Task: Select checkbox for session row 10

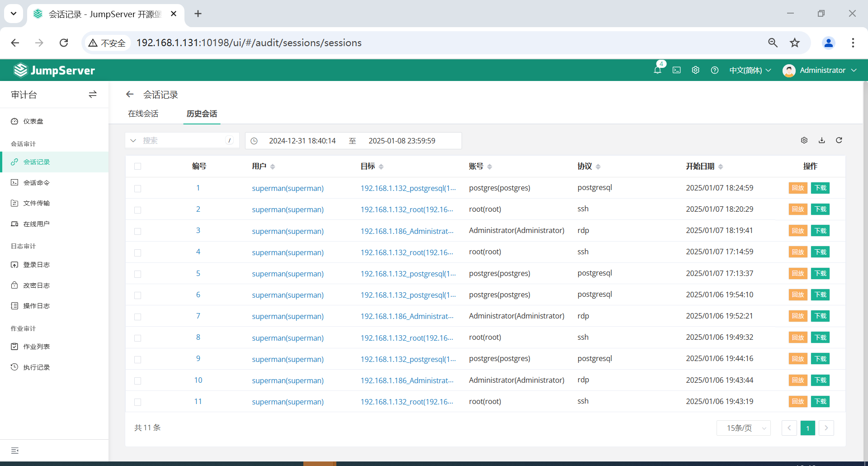Action: pyautogui.click(x=138, y=380)
